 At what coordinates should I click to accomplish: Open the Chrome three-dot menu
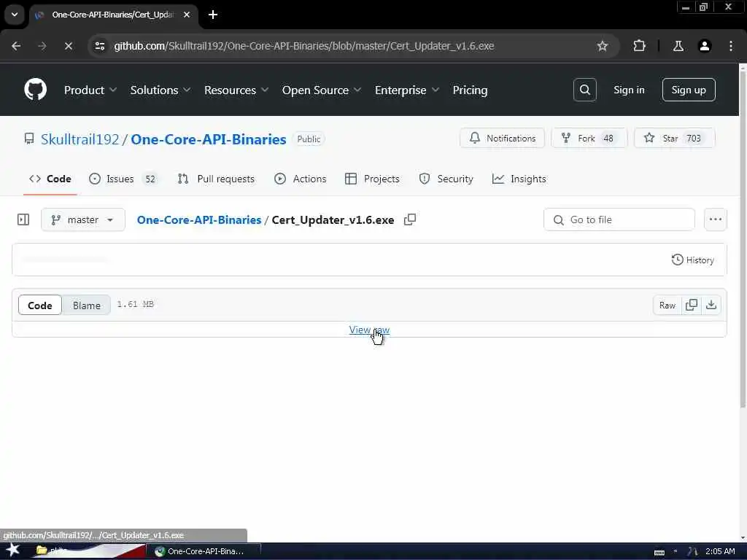point(731,46)
